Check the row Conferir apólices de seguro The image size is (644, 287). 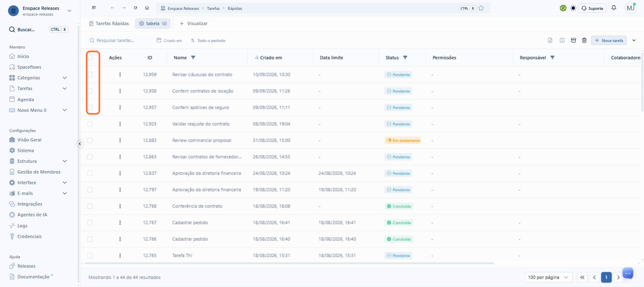pos(90,107)
